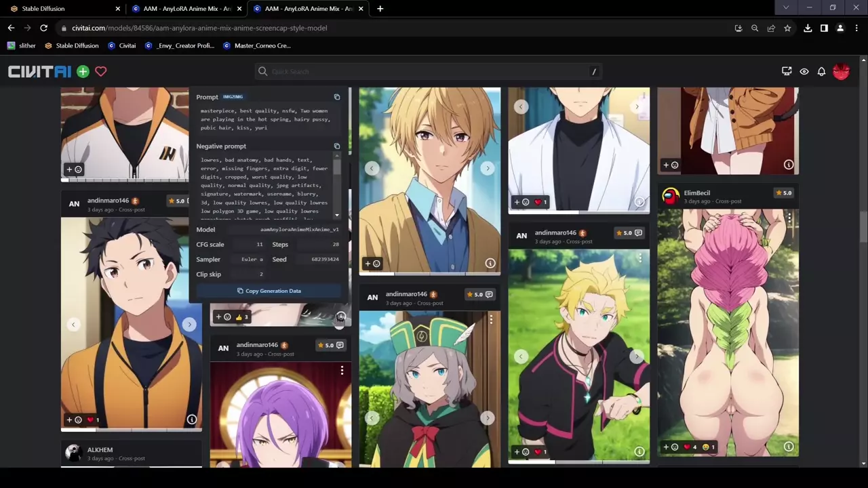Open the user avatar in the header
Viewport: 868px width, 488px height.
(841, 71)
